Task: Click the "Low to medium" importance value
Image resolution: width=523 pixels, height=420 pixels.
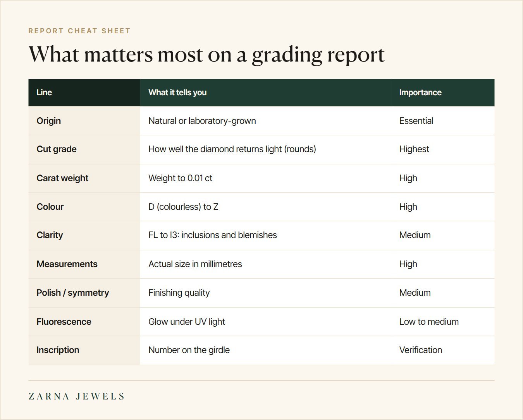Action: tap(429, 322)
